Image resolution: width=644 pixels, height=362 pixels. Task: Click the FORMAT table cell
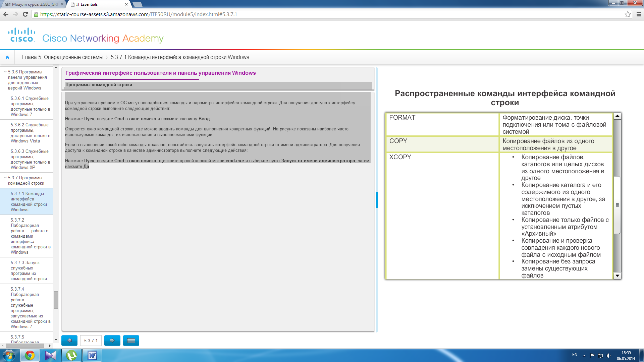pyautogui.click(x=442, y=124)
